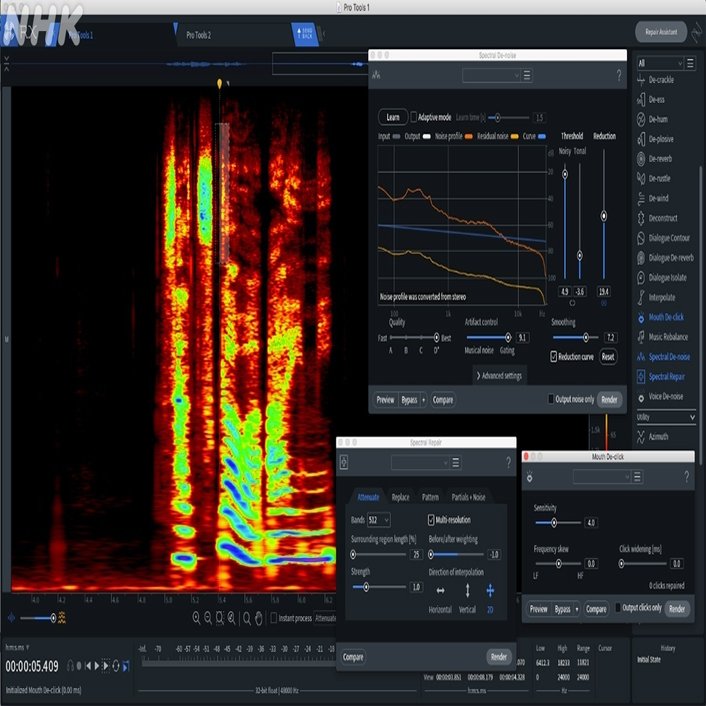706x706 pixels.
Task: Open the Music Rebalance module icon
Action: (641, 337)
